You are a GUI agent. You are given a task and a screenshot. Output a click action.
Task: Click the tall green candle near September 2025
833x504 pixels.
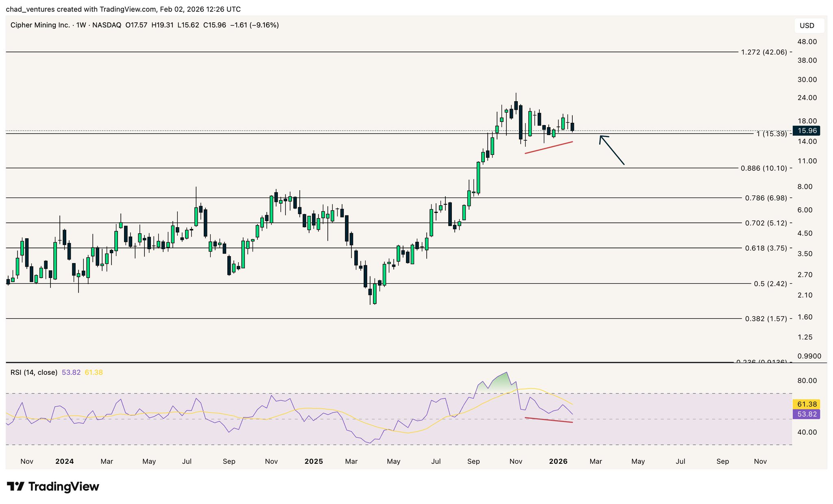[x=478, y=177]
